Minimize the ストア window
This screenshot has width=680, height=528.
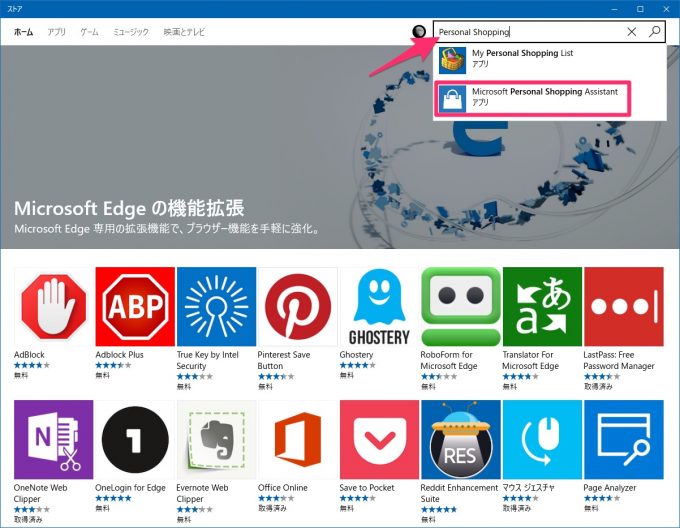614,9
